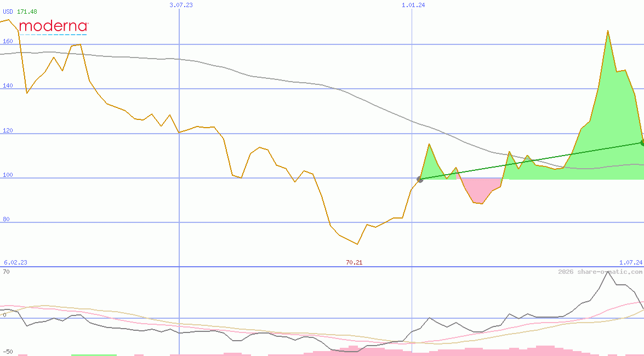The width and height of the screenshot is (644, 356).
Task: Click the 140 price axis label
Action: click(x=8, y=85)
